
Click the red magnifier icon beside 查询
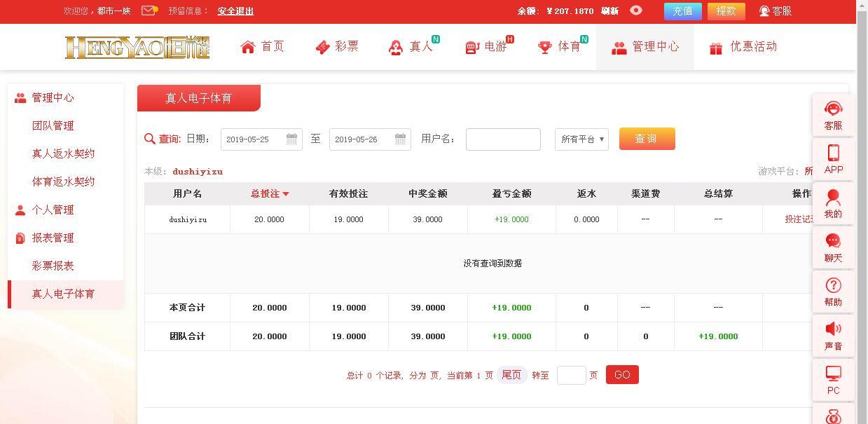tap(149, 139)
